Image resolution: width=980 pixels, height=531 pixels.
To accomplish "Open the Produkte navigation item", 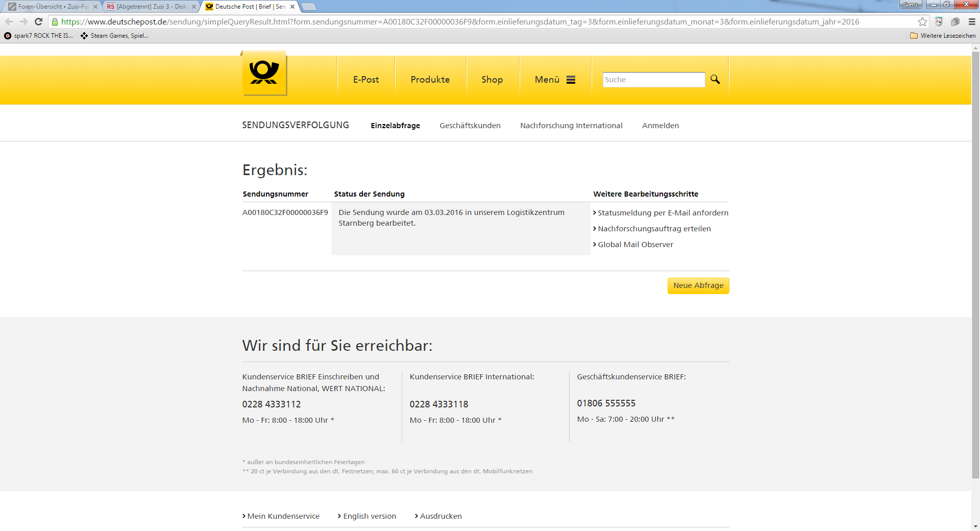I will click(x=430, y=80).
